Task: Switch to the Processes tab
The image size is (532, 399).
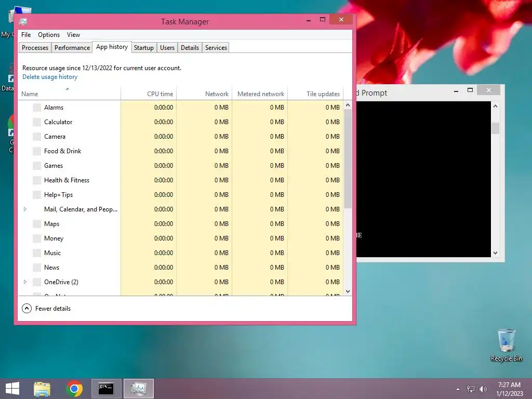Action: 35,48
